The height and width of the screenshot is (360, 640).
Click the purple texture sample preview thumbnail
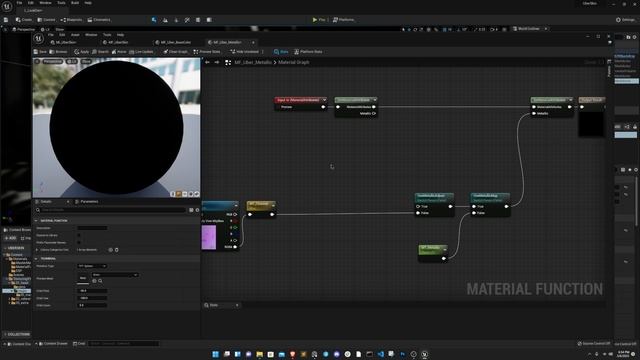point(209,237)
